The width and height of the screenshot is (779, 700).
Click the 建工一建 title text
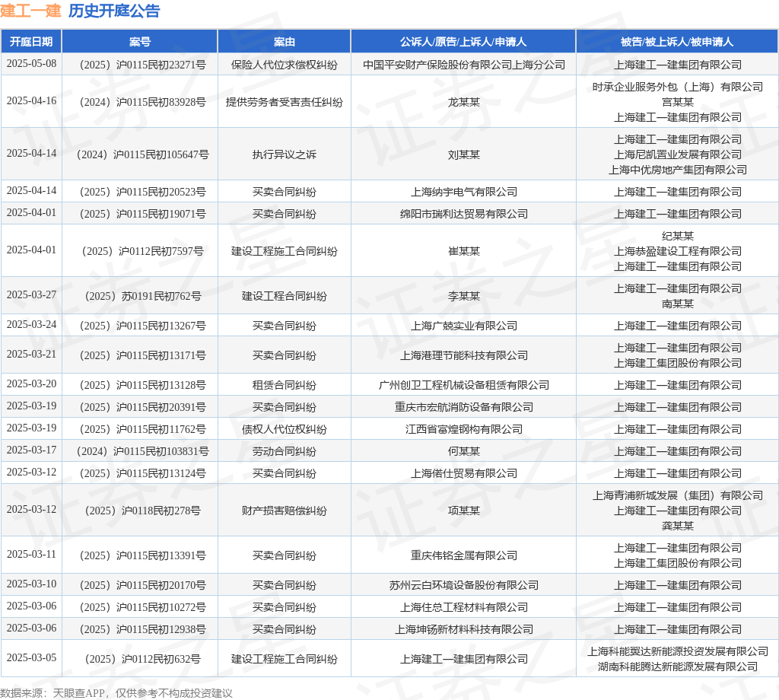point(30,11)
